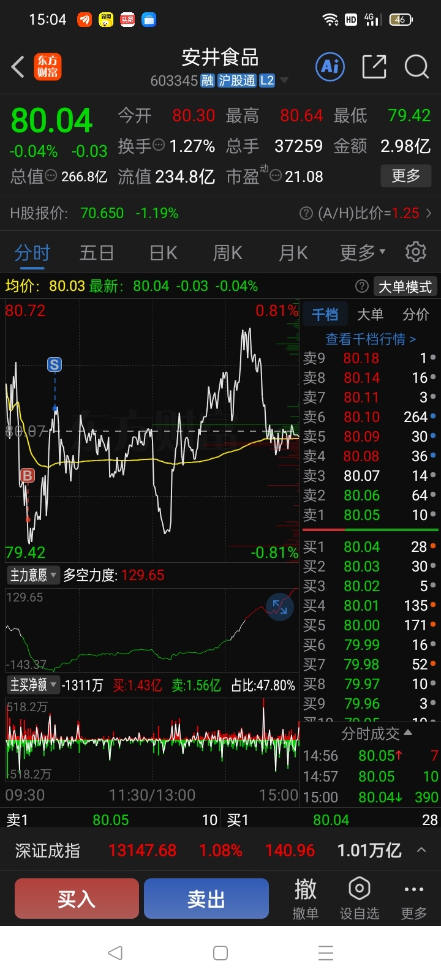Switch to the 周K tab
The image size is (441, 980).
(228, 252)
